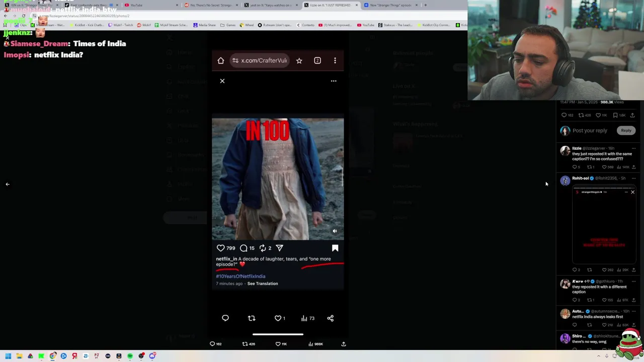The width and height of the screenshot is (644, 362).
Task: Like Kuro's reply with 155 likes
Action: (x=608, y=300)
